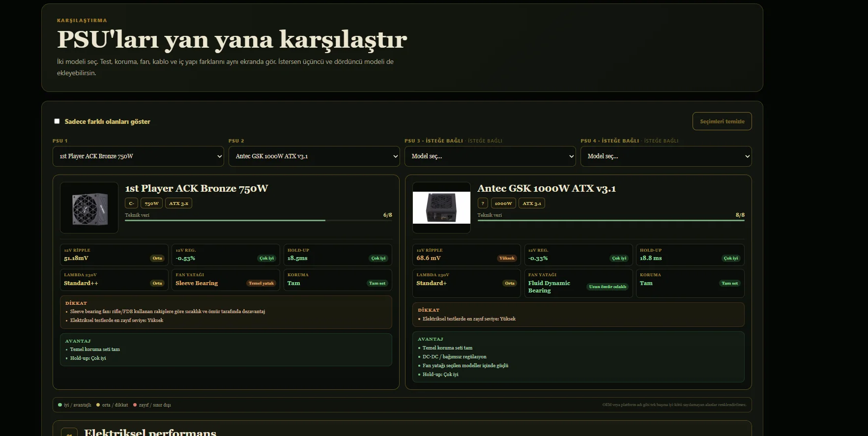
Task: Click the 'Sleeve bearing fan: rifle/FDB' warning line
Action: pos(168,312)
